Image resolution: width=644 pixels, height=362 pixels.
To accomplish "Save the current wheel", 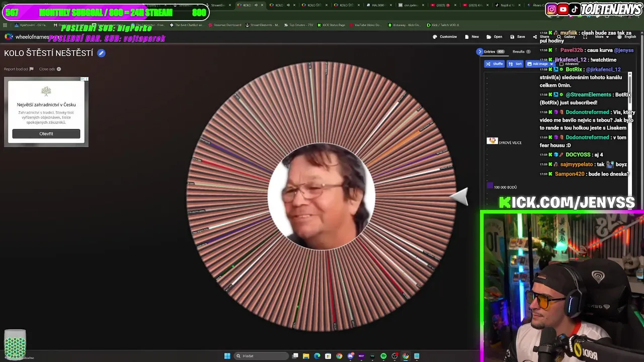I will pos(518,37).
